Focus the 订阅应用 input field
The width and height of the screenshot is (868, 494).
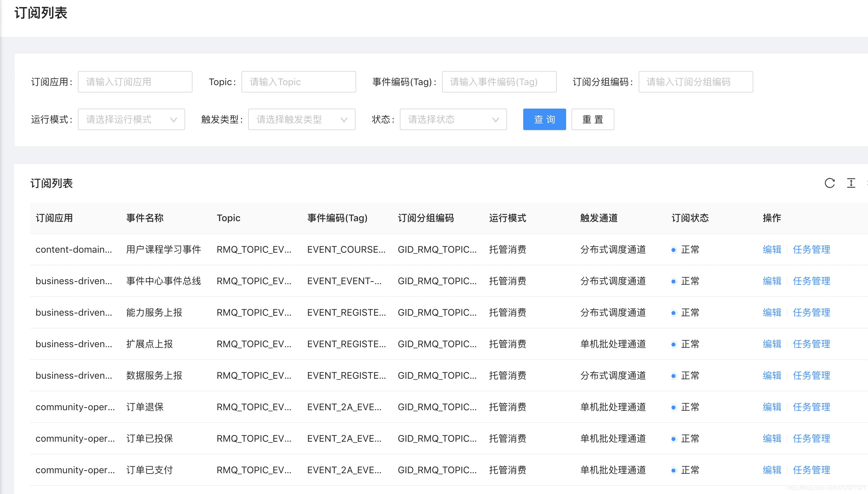coord(135,82)
